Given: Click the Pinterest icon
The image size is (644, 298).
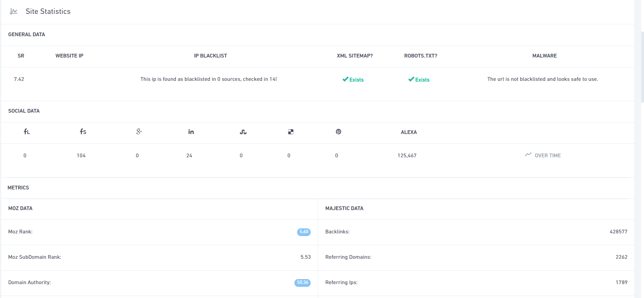Looking at the screenshot, I should point(338,132).
